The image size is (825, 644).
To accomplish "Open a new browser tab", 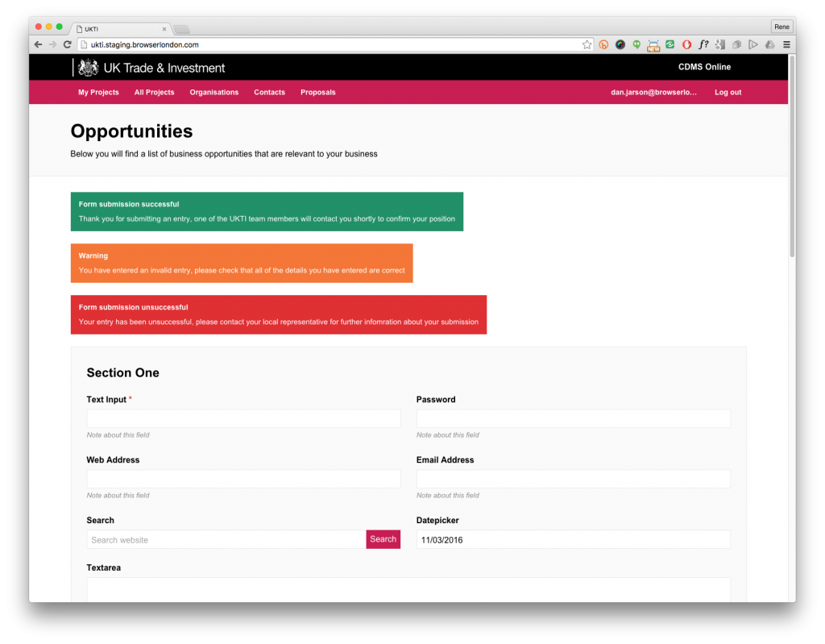I will click(181, 29).
